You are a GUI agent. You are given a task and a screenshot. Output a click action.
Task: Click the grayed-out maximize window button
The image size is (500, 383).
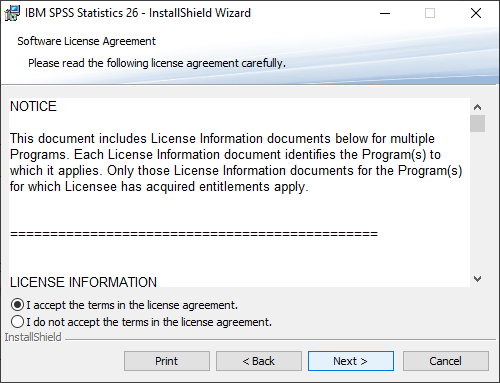(x=430, y=13)
